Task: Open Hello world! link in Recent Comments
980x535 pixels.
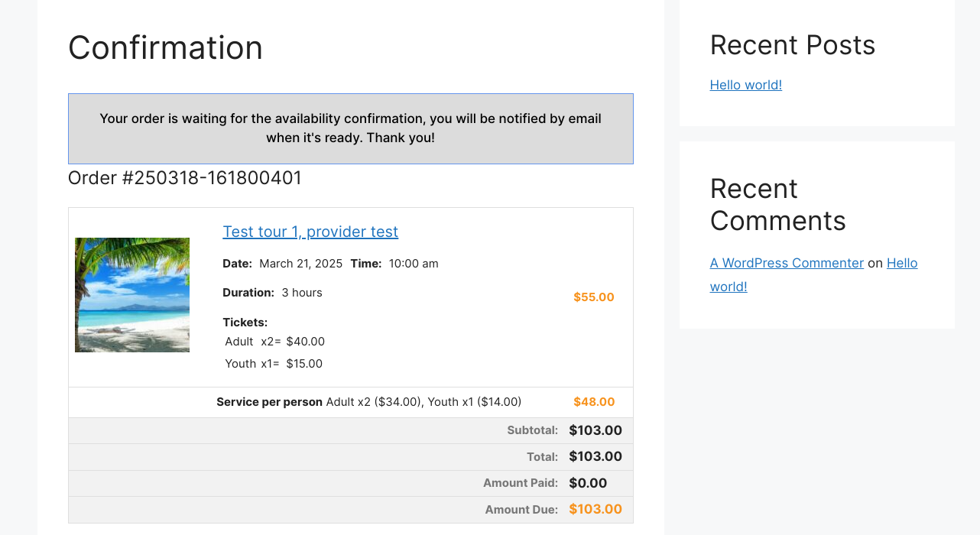Action: [x=813, y=274]
